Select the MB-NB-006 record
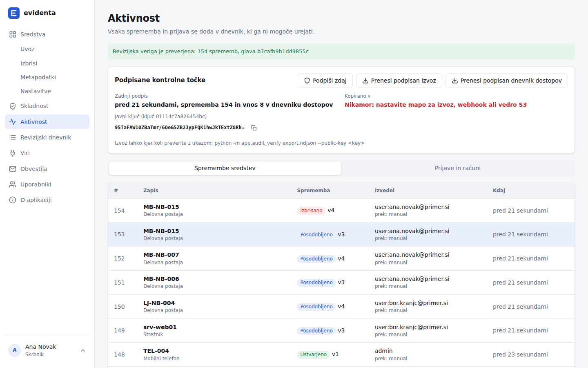Screen dimensions: 588x368 [161, 279]
